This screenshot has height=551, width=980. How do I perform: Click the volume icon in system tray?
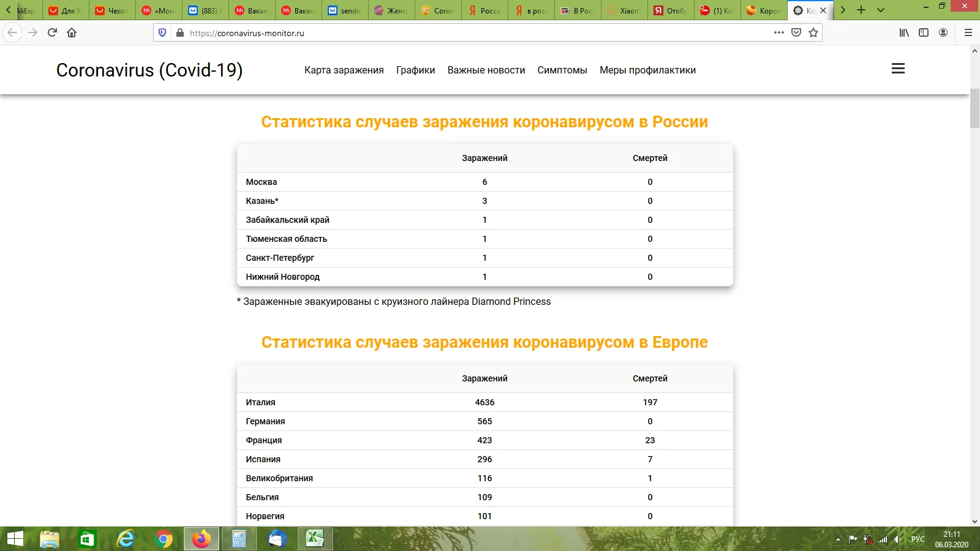899,539
